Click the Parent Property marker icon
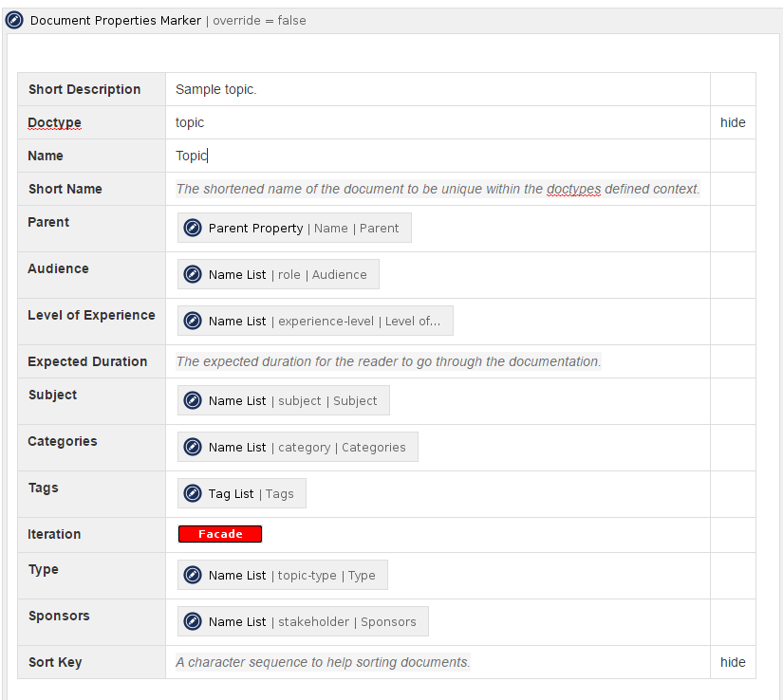The width and height of the screenshot is (783, 700). (193, 228)
